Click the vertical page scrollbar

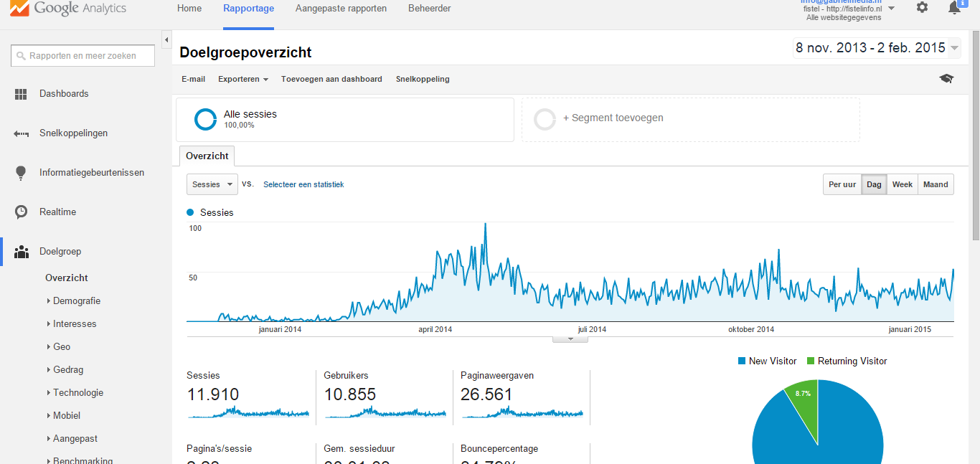[975, 136]
